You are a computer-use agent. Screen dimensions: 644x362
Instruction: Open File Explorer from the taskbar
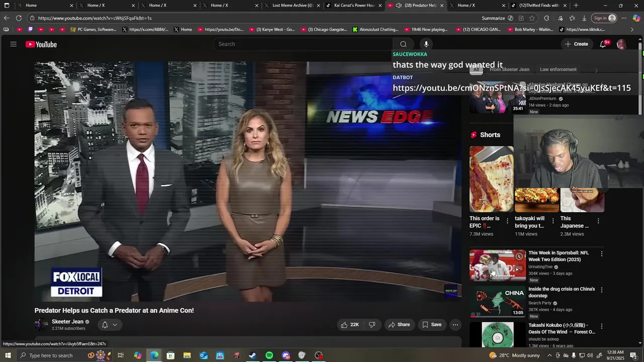coord(187,355)
